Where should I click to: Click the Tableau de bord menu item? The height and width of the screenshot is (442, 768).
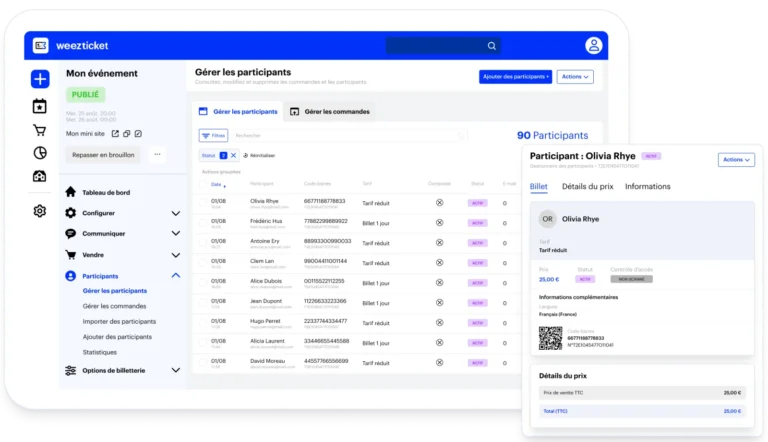pos(106,192)
